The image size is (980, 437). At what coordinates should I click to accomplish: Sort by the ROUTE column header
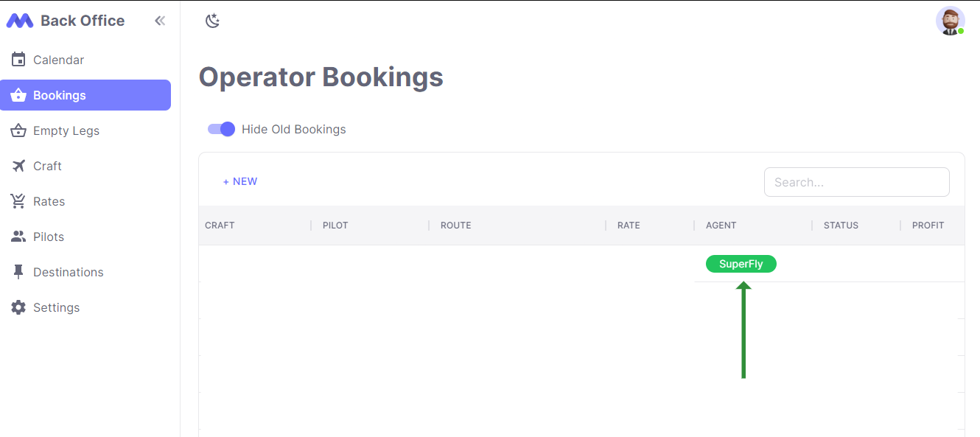point(456,226)
